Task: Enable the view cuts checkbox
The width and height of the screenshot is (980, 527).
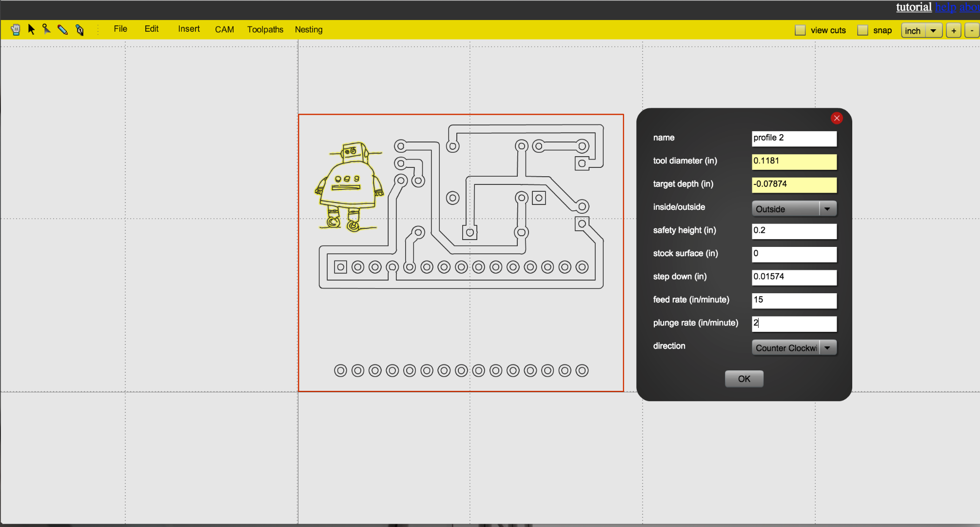Action: click(800, 30)
